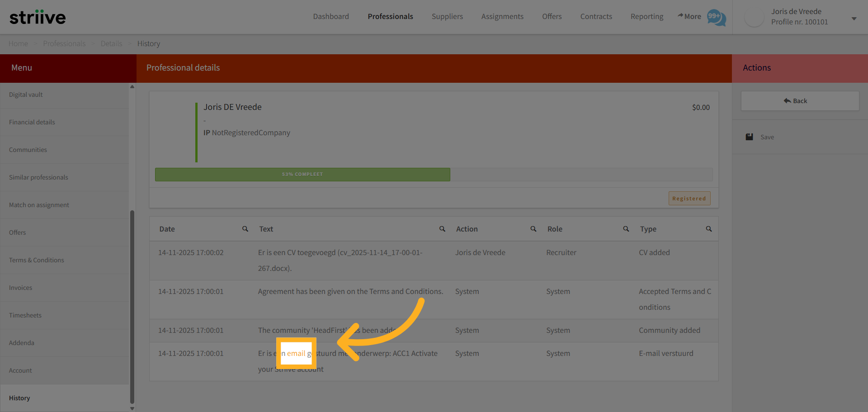The image size is (868, 412).
Task: Activate the Action column search filter icon
Action: pyautogui.click(x=533, y=229)
